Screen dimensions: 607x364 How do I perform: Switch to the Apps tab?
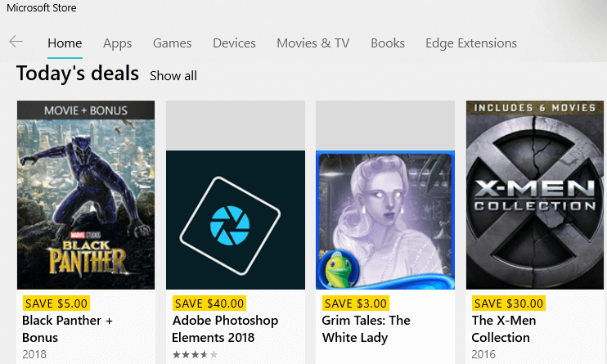[x=118, y=43]
